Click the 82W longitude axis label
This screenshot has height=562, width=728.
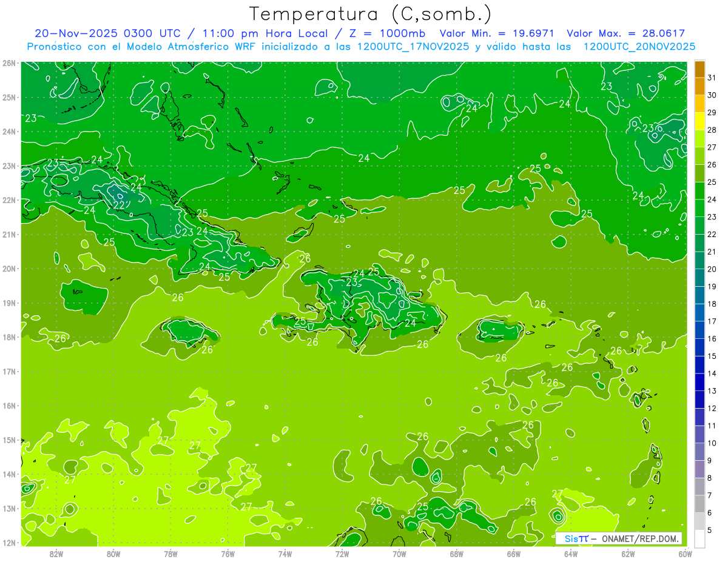tap(56, 554)
